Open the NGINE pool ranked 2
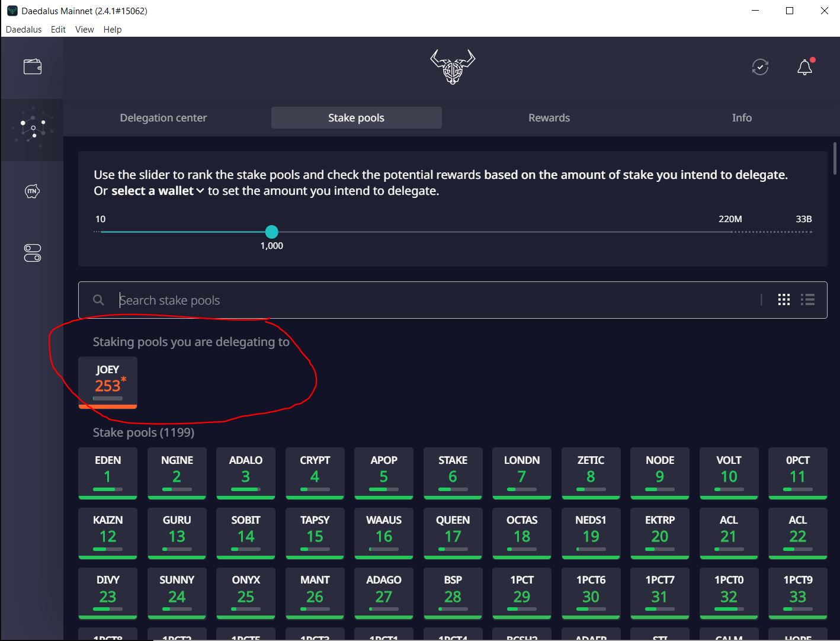 coord(177,473)
